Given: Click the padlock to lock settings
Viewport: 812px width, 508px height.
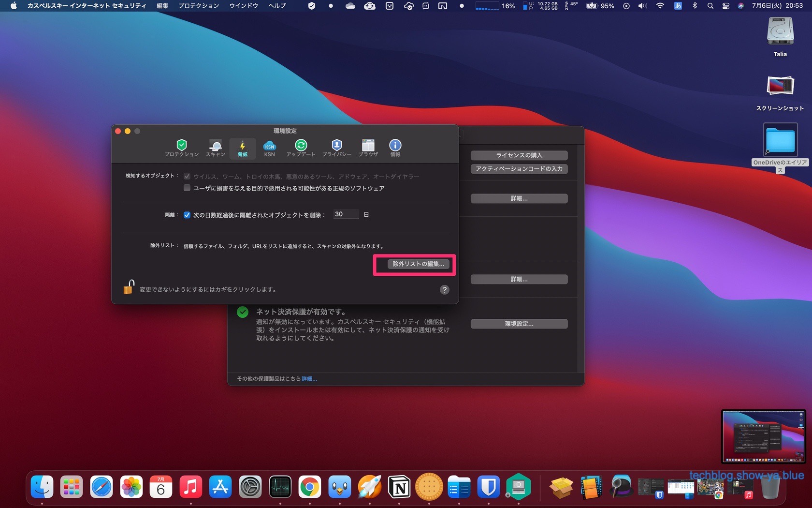Looking at the screenshot, I should (129, 287).
